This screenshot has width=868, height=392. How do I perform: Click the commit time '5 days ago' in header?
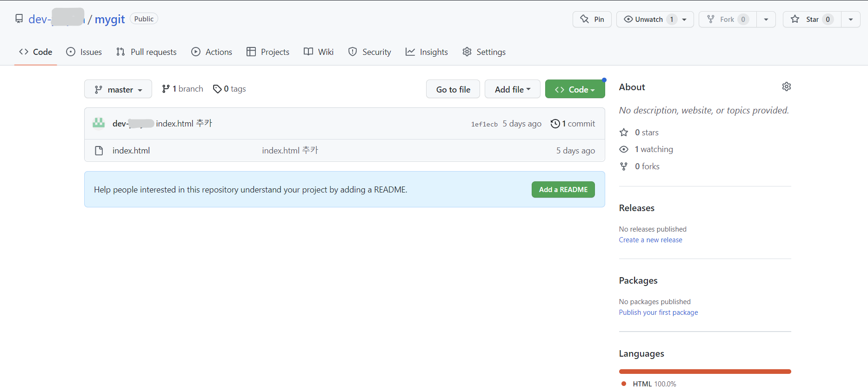(522, 124)
